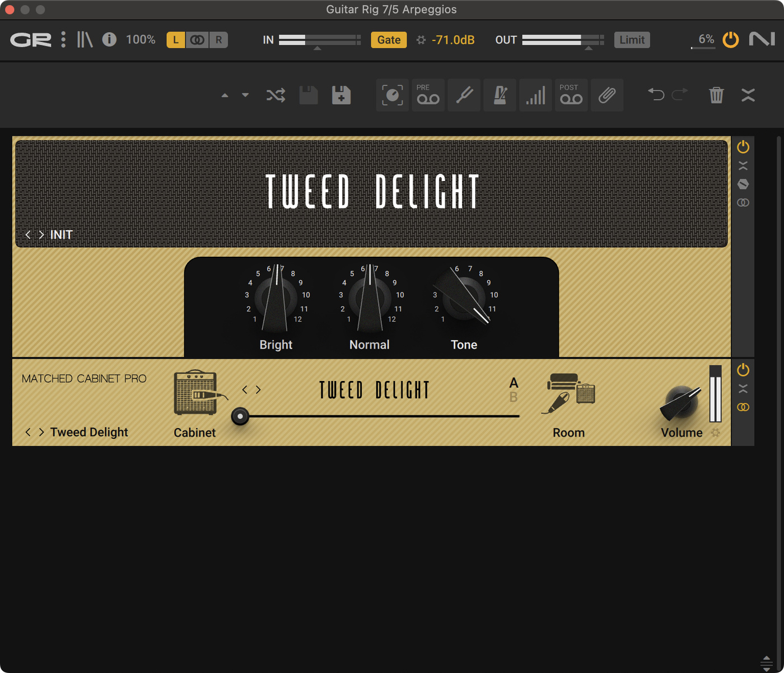The height and width of the screenshot is (673, 784).
Task: Click the Cabinet-Room mix slider handle
Action: click(x=240, y=416)
